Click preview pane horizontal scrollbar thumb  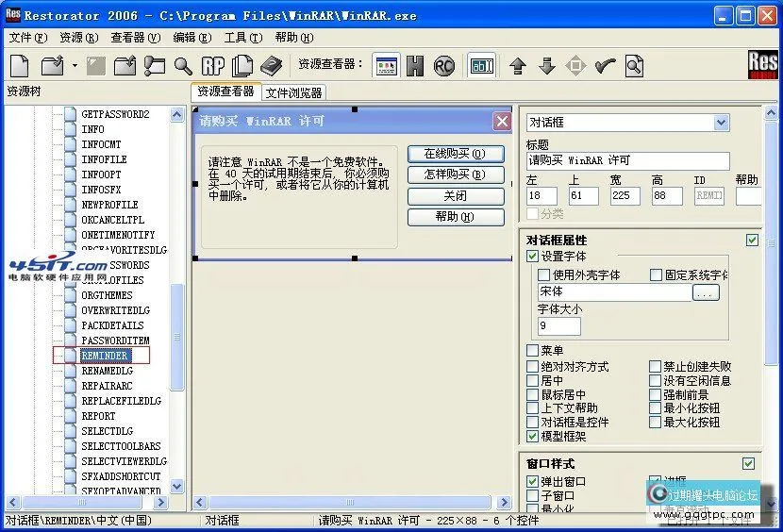click(x=350, y=502)
